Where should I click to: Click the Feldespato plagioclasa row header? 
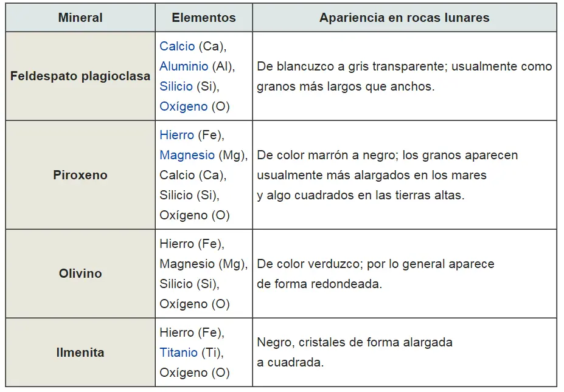[x=80, y=76]
